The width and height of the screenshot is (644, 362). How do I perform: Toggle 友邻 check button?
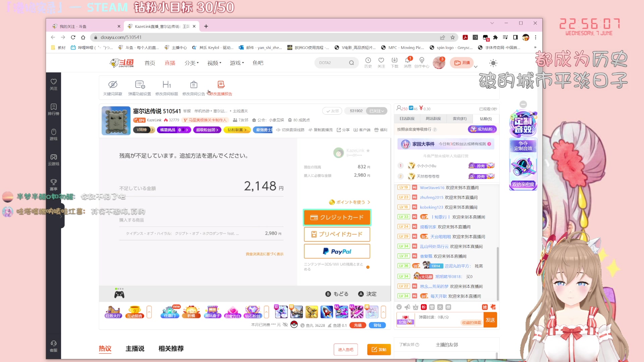332,111
